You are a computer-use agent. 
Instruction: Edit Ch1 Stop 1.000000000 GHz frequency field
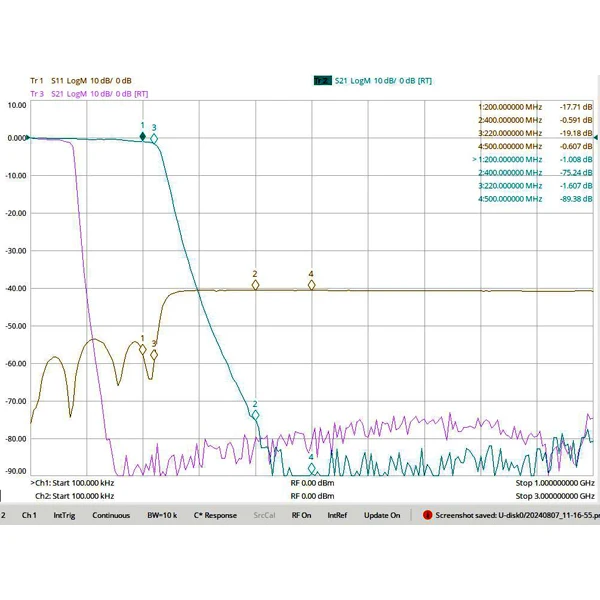click(555, 483)
